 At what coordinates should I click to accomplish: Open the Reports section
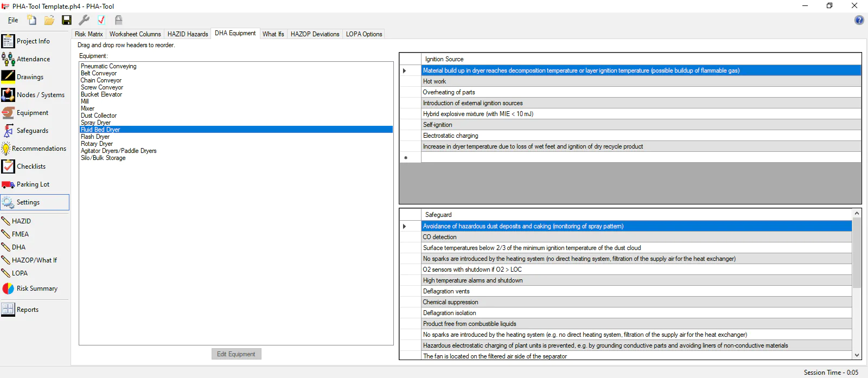click(35, 310)
